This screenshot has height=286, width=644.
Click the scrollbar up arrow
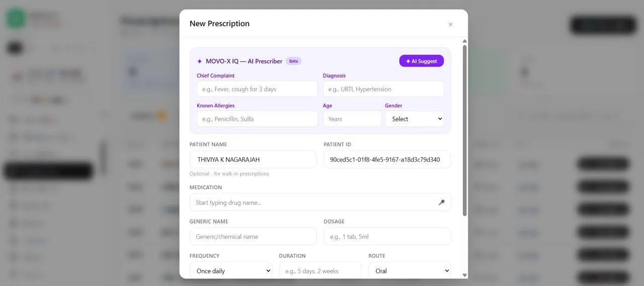click(464, 41)
